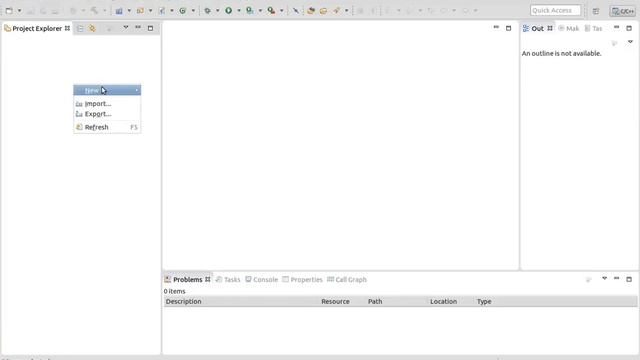Click the green Run button icon
The height and width of the screenshot is (360, 640).
[x=229, y=11]
